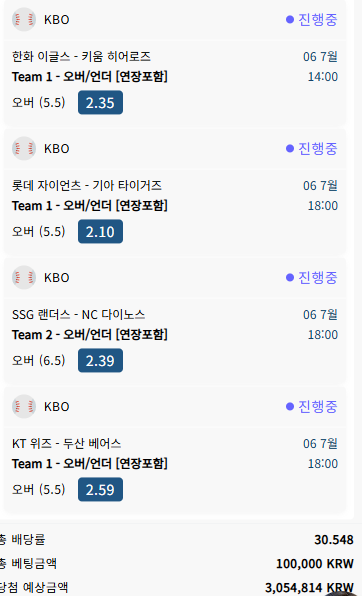The height and width of the screenshot is (596, 362).
Task: Click the baseball icon on the KT Wiz bet card
Action: 24,406
